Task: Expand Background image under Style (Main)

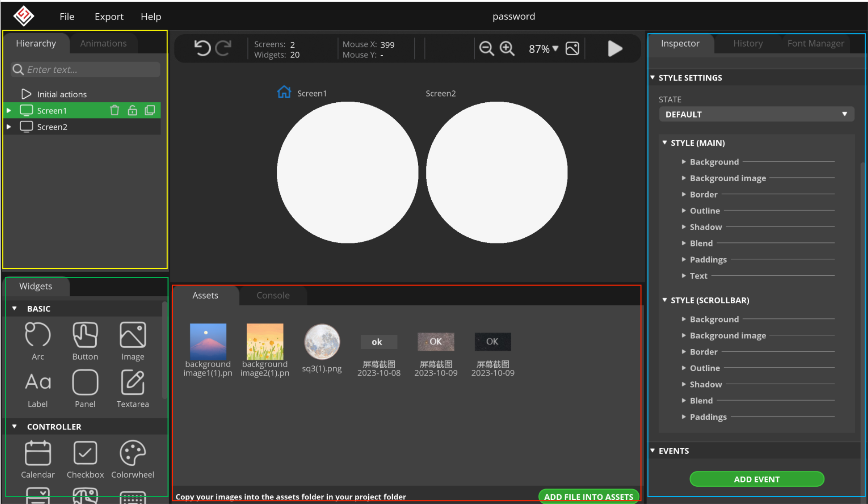Action: (x=684, y=178)
